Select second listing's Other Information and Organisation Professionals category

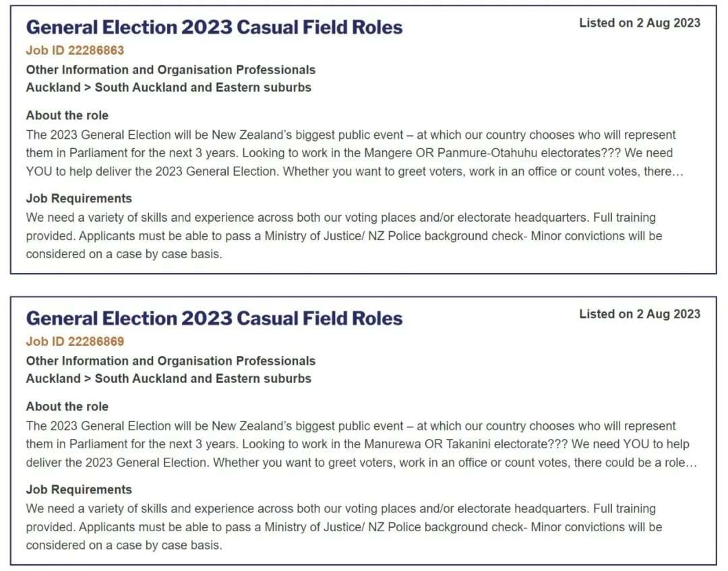171,361
